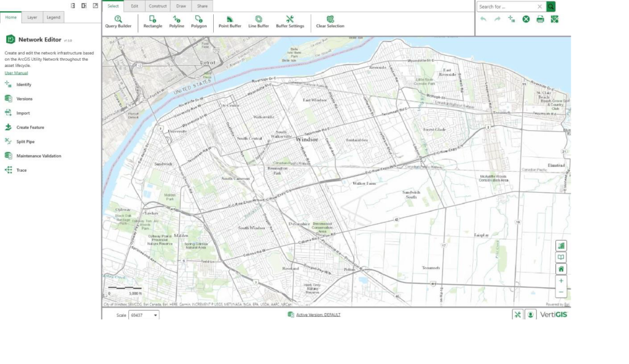Open the Query Builder tool
Screen dimensions: 629x364
pyautogui.click(x=118, y=22)
